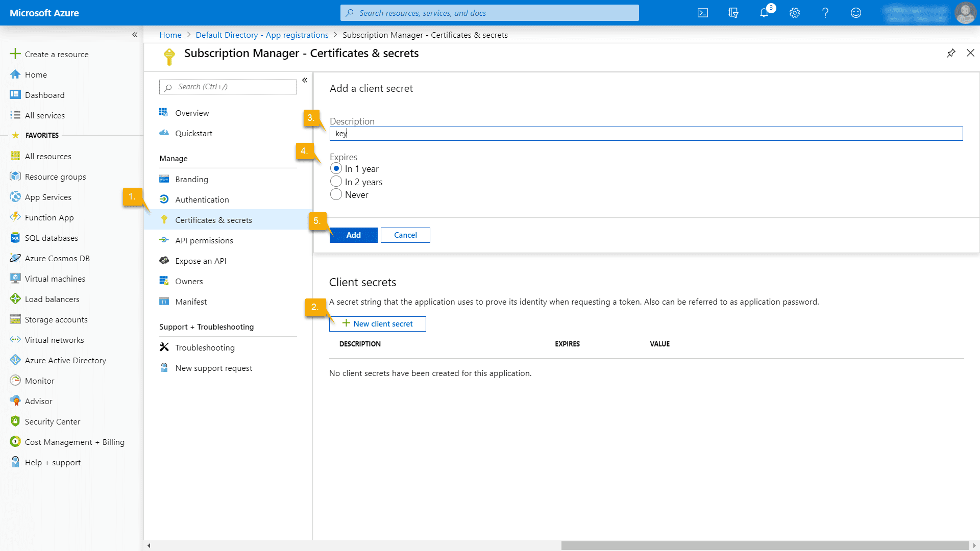The height and width of the screenshot is (551, 980).
Task: Collapse the app registration menu pane
Action: [x=305, y=80]
